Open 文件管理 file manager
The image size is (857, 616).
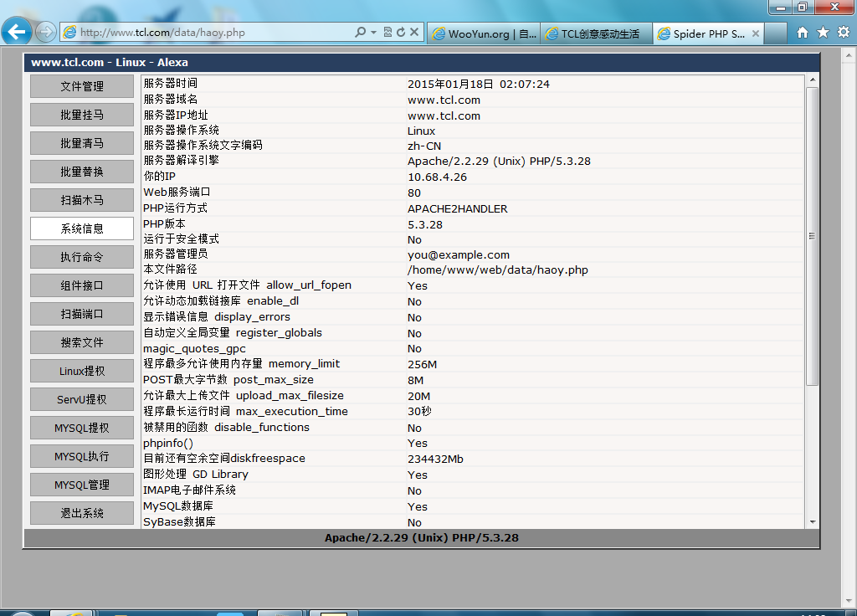(82, 86)
